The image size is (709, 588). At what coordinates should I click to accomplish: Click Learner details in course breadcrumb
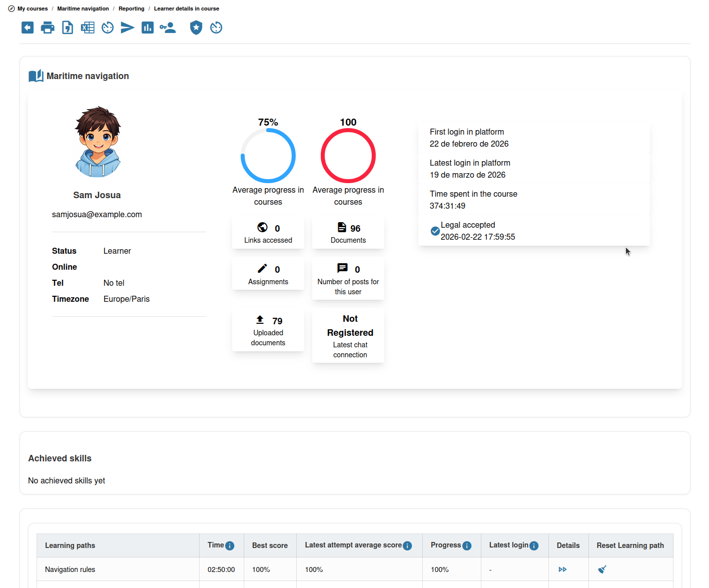[187, 9]
